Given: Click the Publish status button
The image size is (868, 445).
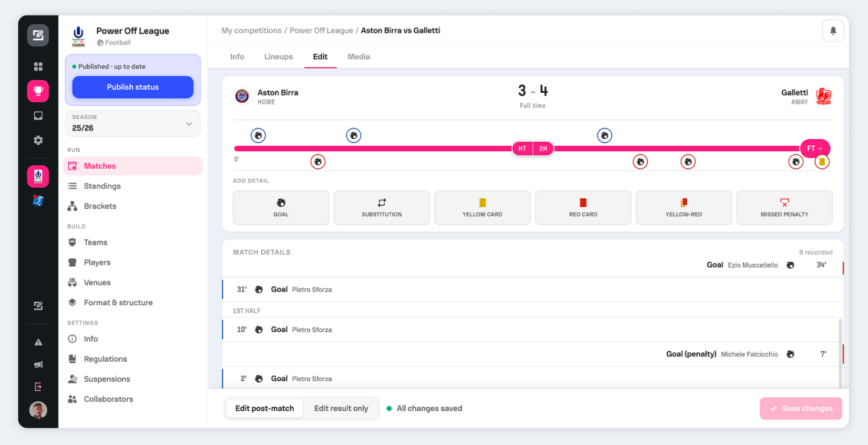Looking at the screenshot, I should click(133, 87).
